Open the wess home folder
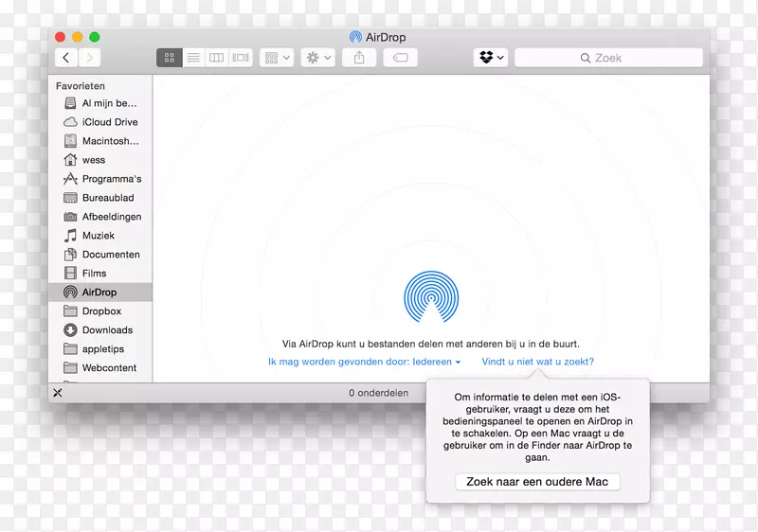This screenshot has width=758, height=532. coord(100,160)
